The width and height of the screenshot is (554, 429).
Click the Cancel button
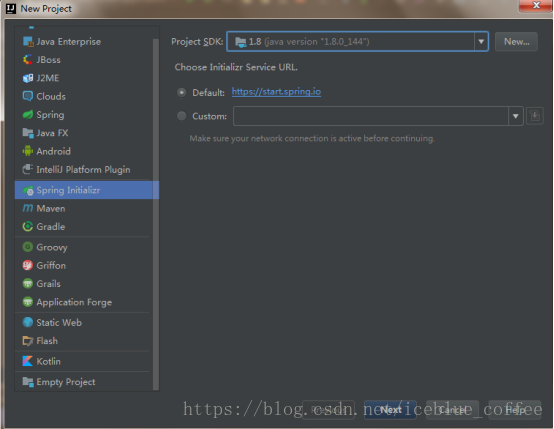click(452, 410)
